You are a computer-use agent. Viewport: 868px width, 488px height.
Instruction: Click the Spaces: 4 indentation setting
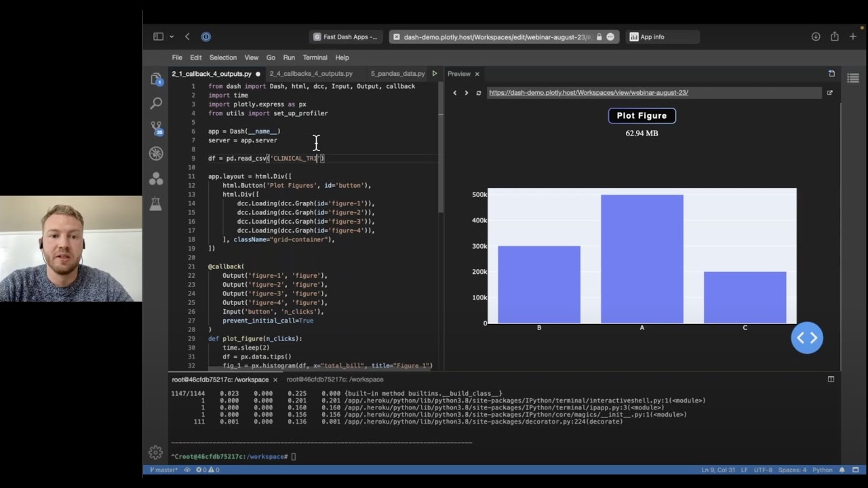792,470
